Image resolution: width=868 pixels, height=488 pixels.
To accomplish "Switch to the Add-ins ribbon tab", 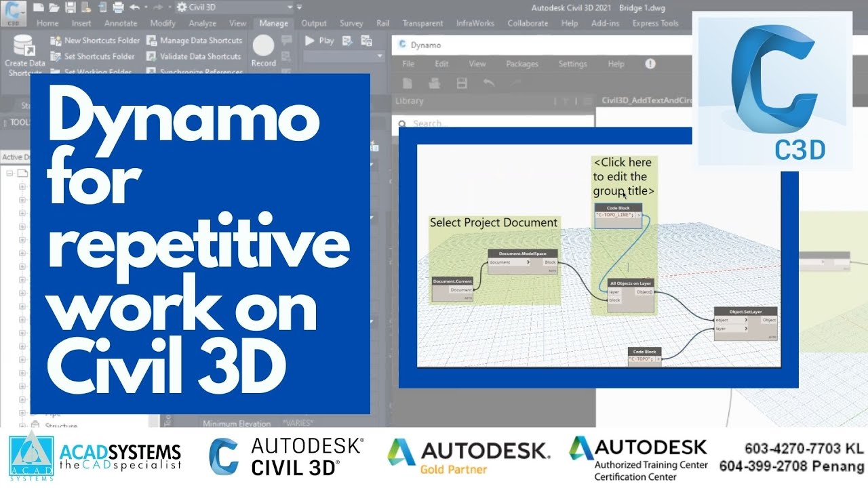I will (x=605, y=23).
